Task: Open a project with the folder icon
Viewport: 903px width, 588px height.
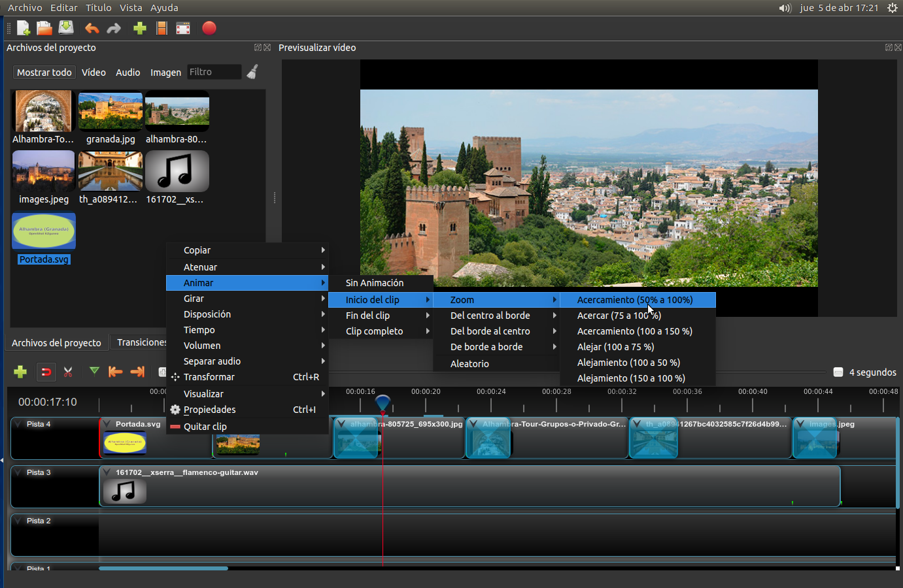Action: tap(44, 28)
